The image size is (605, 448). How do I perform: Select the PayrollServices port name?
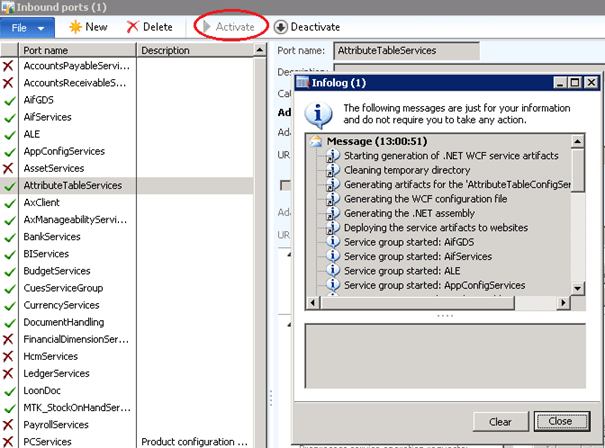click(x=56, y=424)
